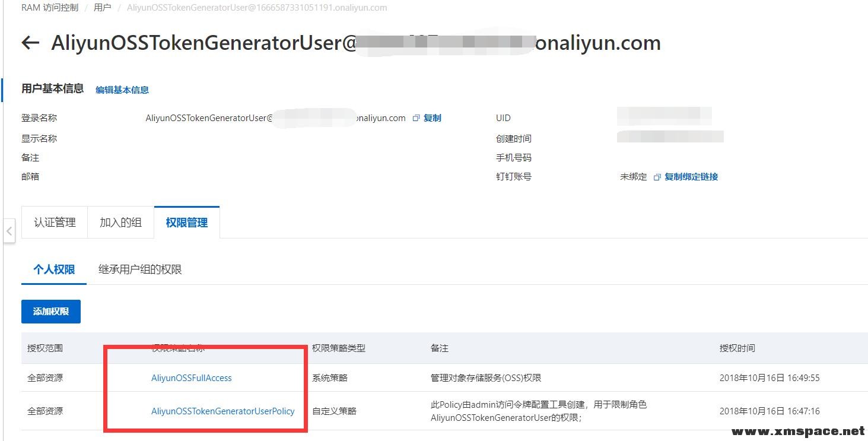Click the 手机号码 field label

click(514, 158)
